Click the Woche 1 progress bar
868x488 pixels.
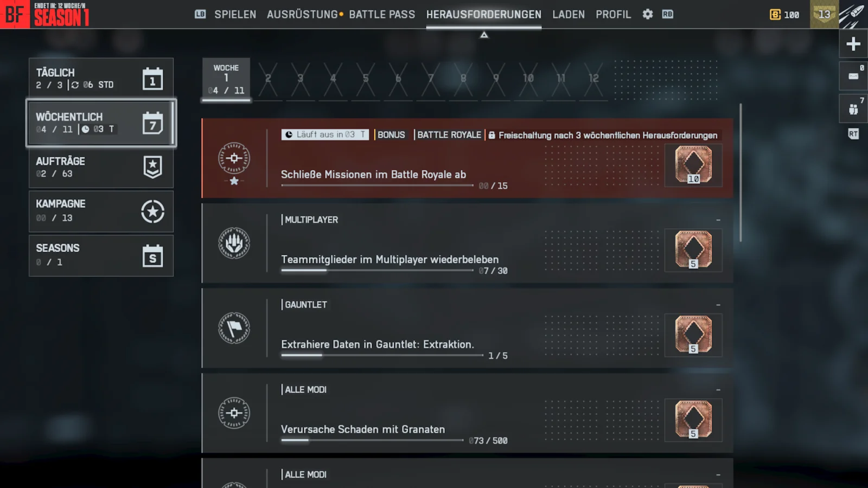click(x=226, y=100)
